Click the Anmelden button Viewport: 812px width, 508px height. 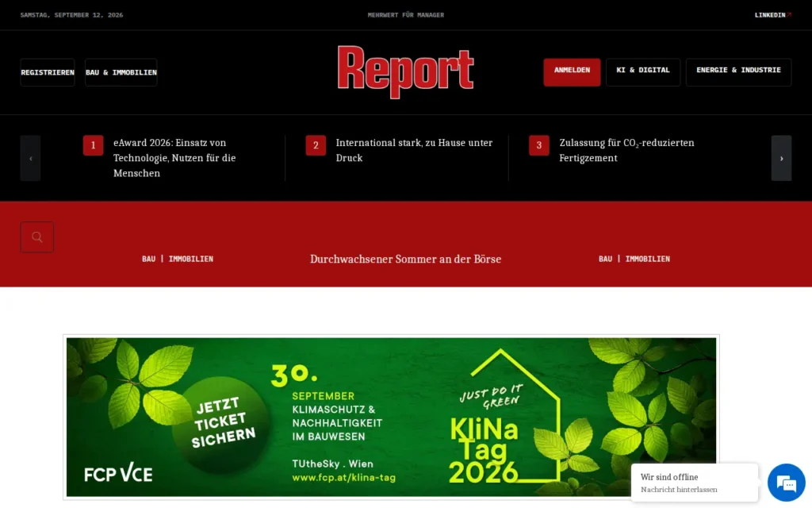(572, 72)
